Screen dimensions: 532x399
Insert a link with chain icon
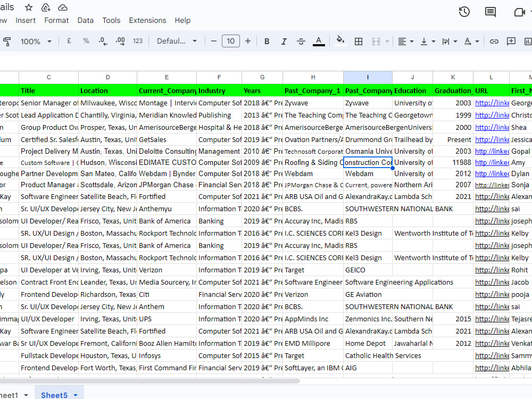point(494,41)
